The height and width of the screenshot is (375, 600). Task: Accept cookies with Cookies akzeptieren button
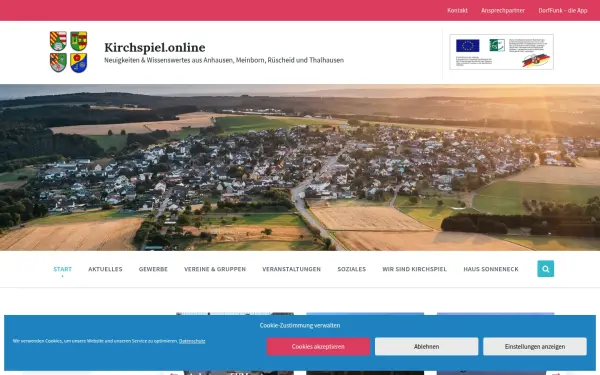click(318, 346)
